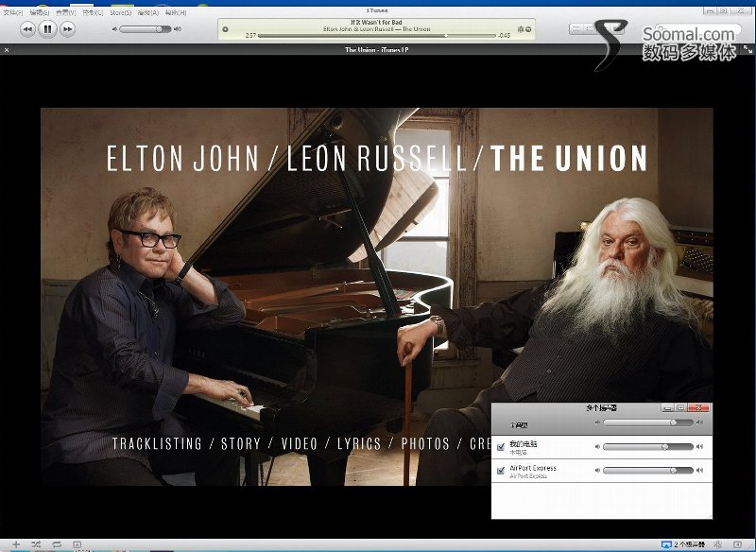The image size is (756, 552).
Task: Switch to album list view in the view selector
Action: pos(589,29)
